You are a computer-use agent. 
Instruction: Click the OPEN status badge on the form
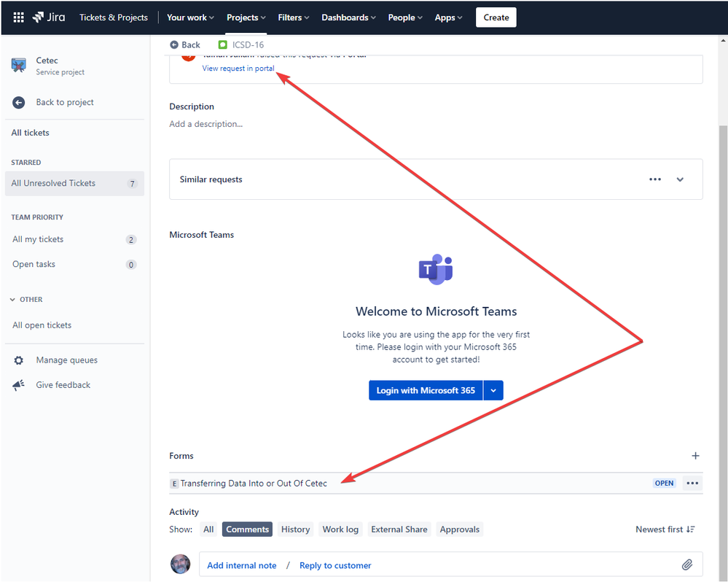(x=664, y=483)
